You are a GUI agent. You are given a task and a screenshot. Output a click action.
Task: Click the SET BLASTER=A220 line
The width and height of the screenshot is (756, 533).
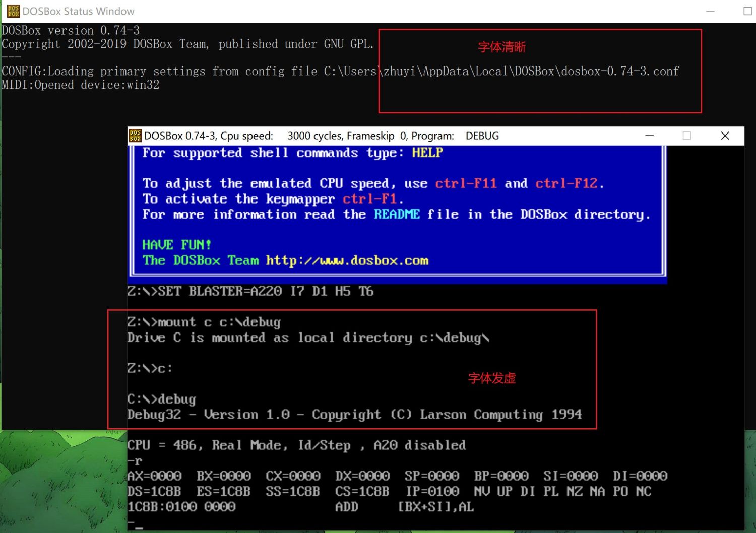click(250, 291)
